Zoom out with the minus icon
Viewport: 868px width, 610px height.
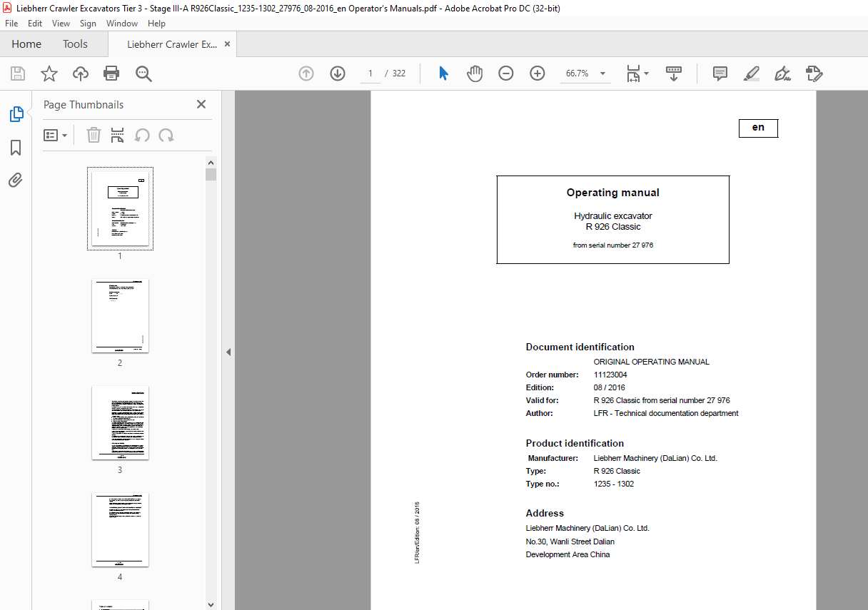tap(506, 73)
